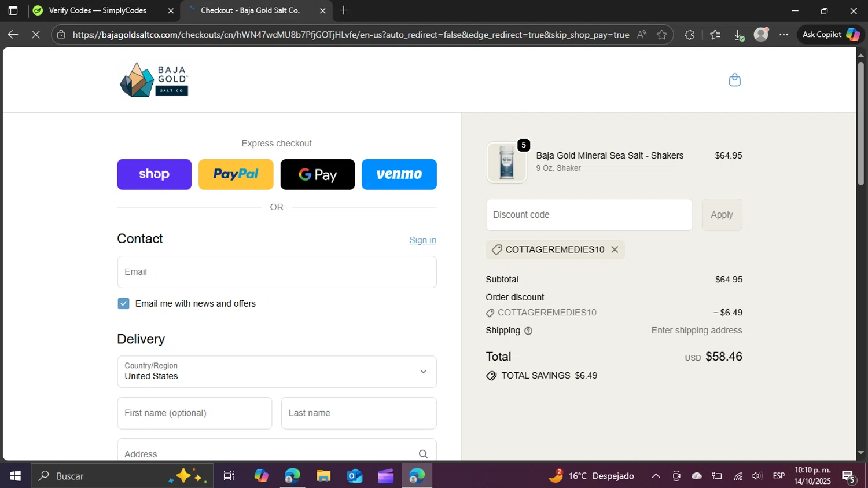The width and height of the screenshot is (868, 488).
Task: Launch Copilot from taskbar
Action: click(x=261, y=476)
